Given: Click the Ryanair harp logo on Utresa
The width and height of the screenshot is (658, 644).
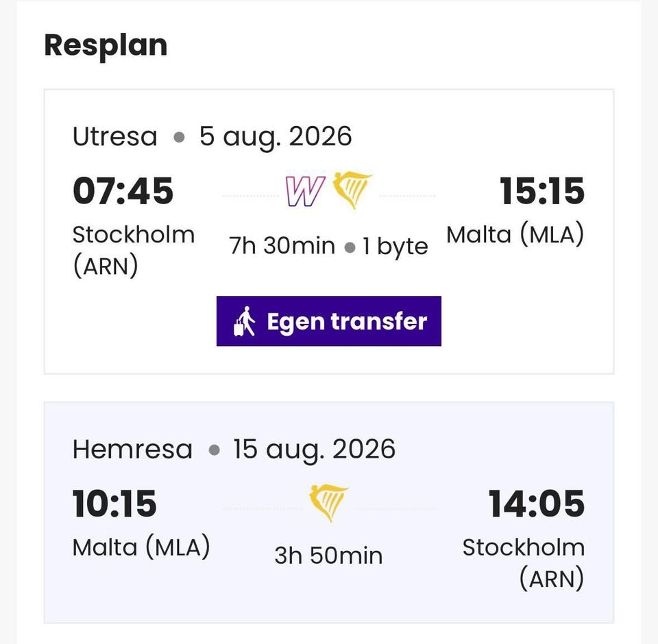Looking at the screenshot, I should [352, 190].
